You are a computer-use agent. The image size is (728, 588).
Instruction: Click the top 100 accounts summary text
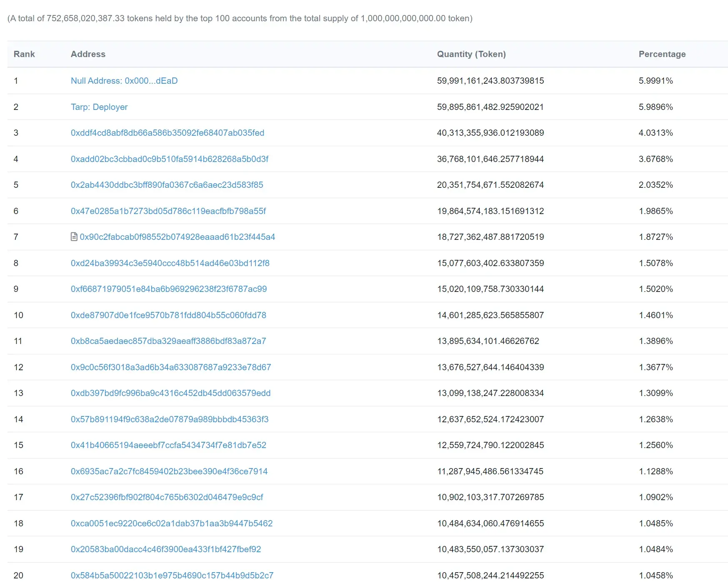click(x=240, y=18)
